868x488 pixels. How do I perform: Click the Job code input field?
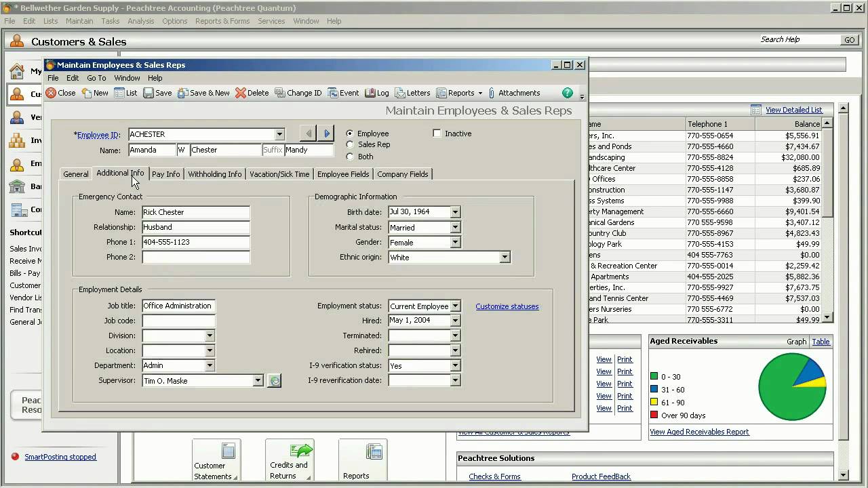tap(178, 321)
